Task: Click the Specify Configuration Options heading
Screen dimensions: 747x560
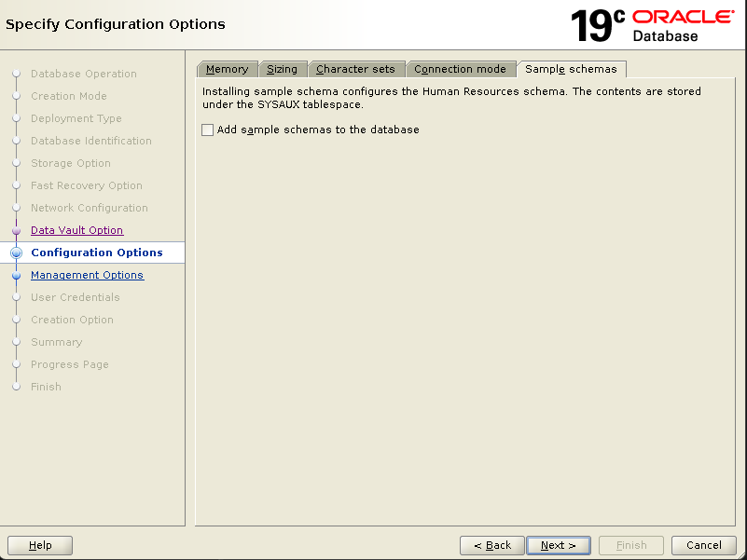Action: coord(116,24)
